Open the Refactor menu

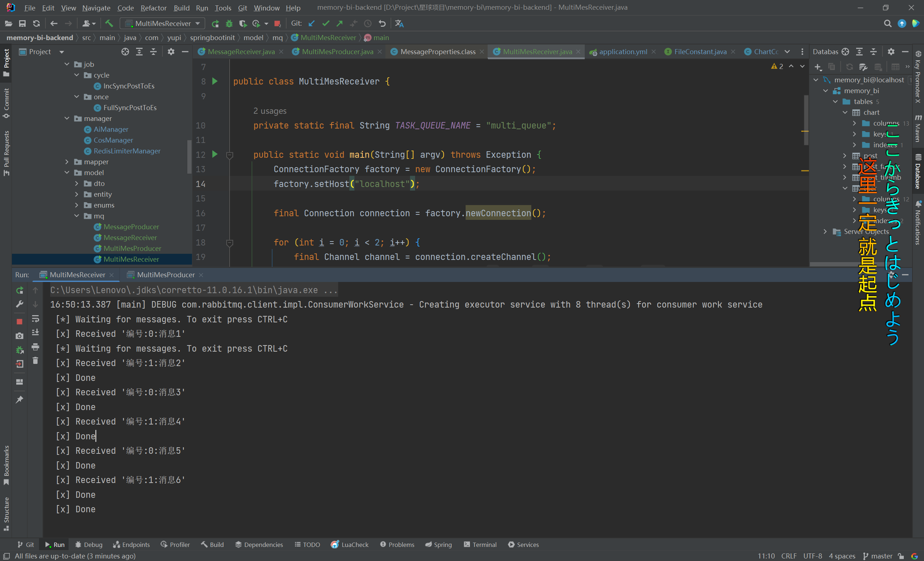tap(153, 8)
